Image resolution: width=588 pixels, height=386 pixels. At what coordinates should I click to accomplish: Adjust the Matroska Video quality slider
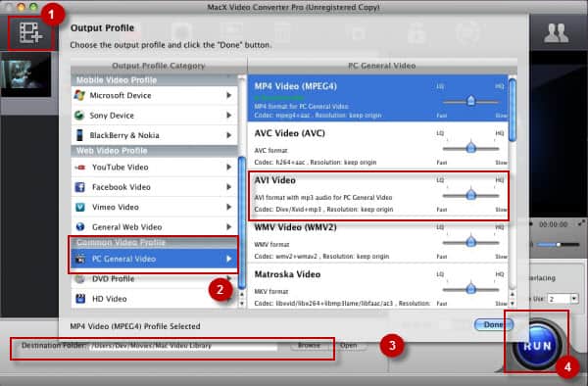pyautogui.click(x=471, y=289)
